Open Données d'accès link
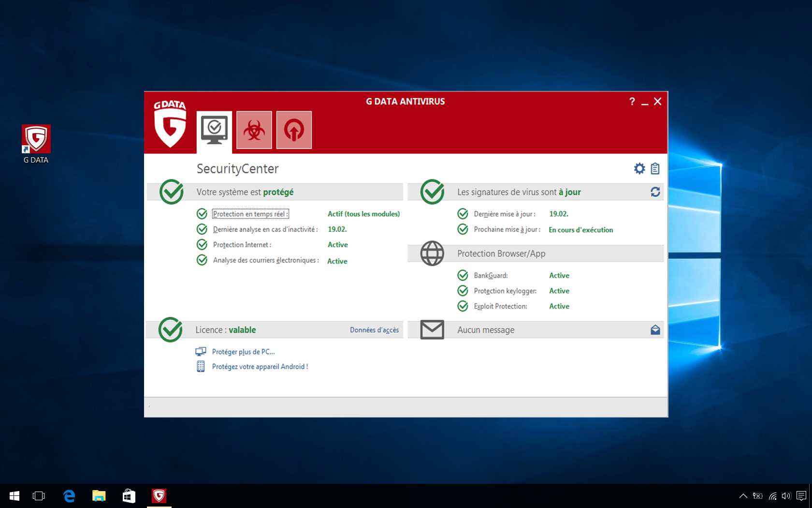The height and width of the screenshot is (508, 812). (374, 330)
